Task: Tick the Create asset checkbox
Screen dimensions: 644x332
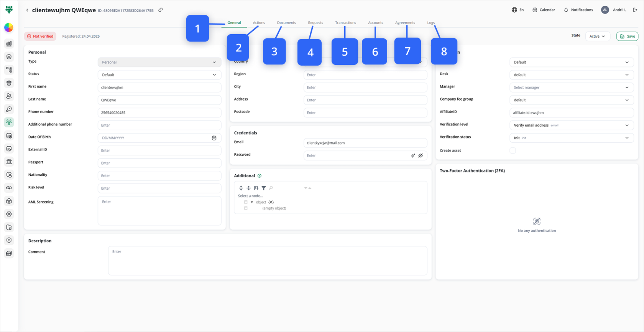Action: click(513, 150)
